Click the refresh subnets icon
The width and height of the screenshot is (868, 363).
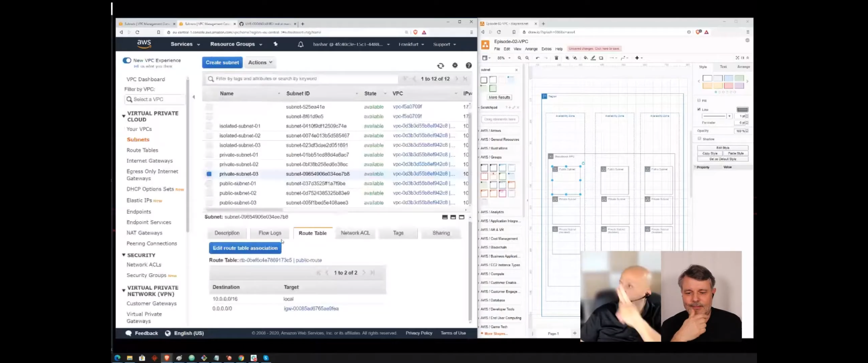point(440,66)
